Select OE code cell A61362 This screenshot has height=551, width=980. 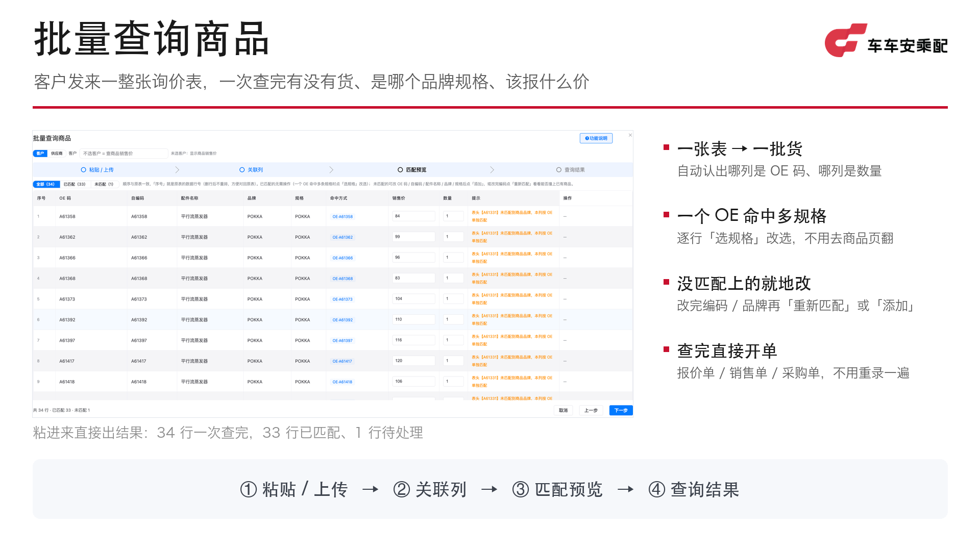click(67, 237)
